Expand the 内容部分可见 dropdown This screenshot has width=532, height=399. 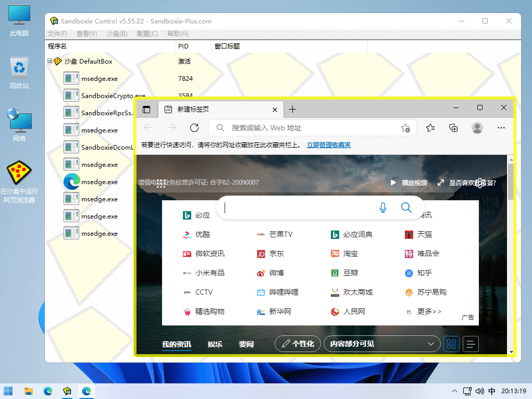(x=382, y=344)
